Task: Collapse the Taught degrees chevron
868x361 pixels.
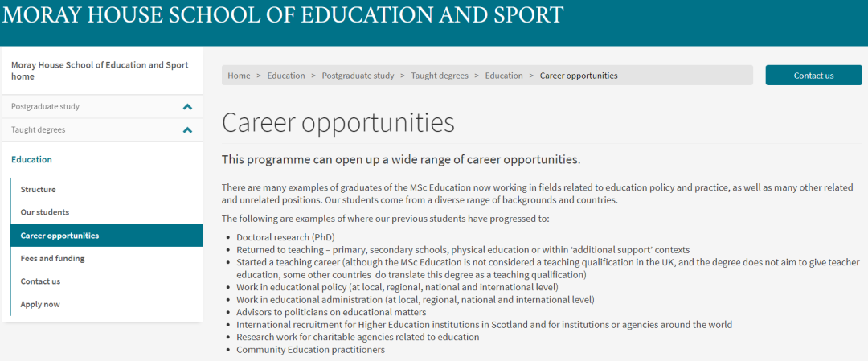Action: click(x=187, y=130)
